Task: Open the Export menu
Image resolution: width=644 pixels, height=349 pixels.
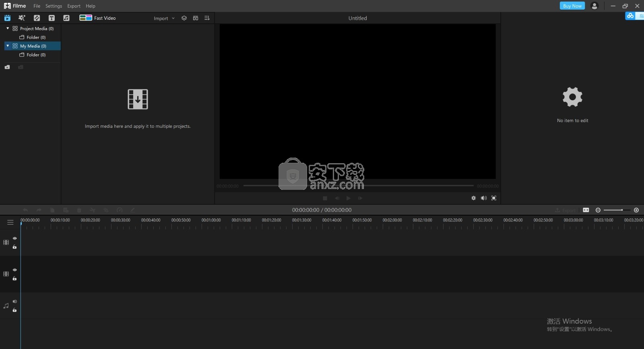Action: coord(74,6)
